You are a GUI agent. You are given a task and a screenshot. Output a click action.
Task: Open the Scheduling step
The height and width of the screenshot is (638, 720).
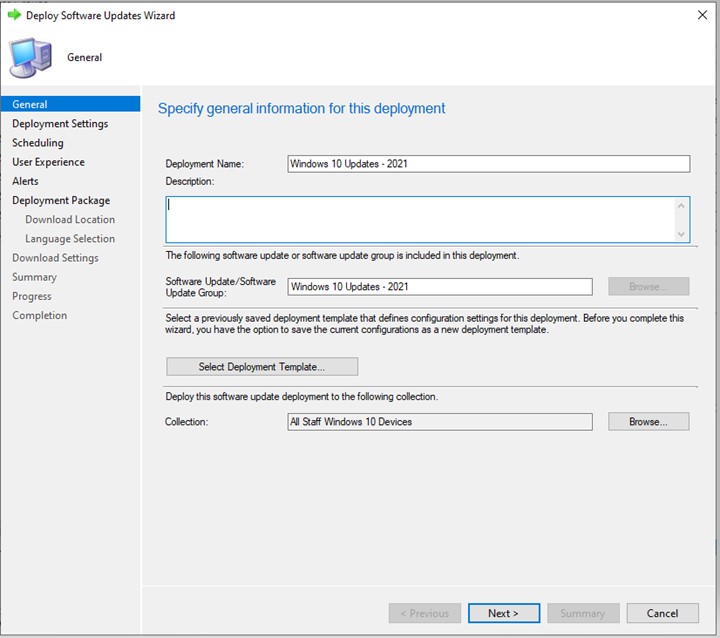tap(38, 143)
